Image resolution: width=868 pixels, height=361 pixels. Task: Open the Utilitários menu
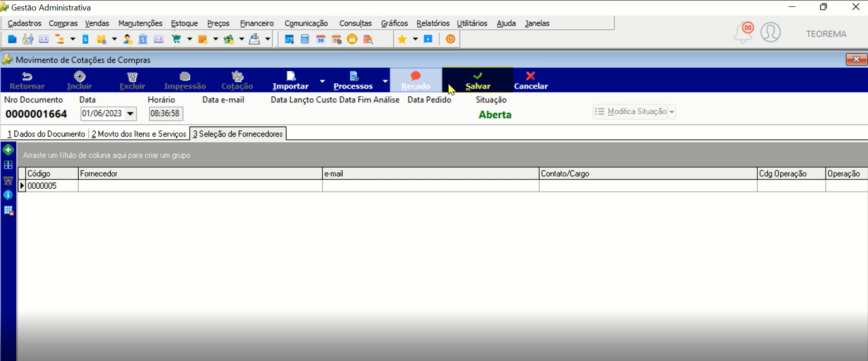click(472, 23)
